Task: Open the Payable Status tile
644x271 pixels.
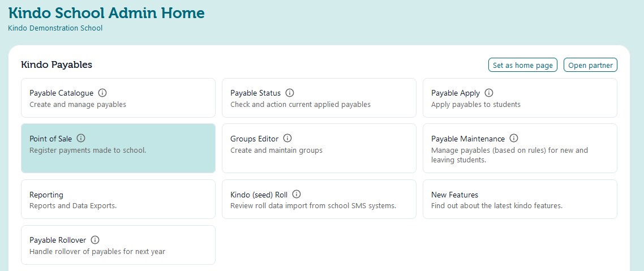Action: pos(319,98)
